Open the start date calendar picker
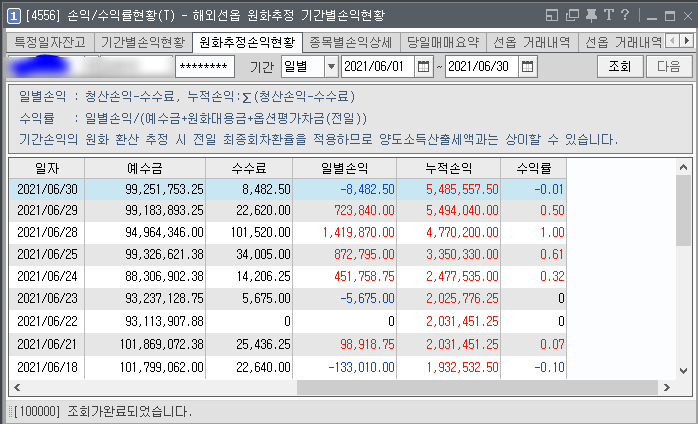698x424 pixels. tap(423, 67)
